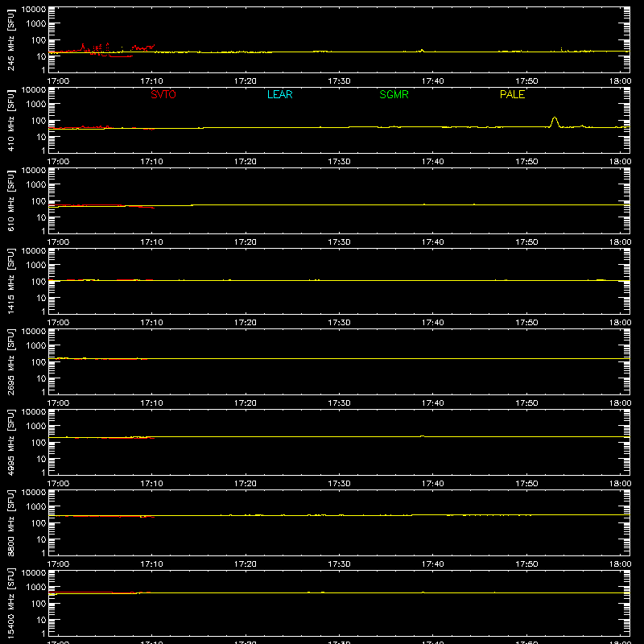This screenshot has height=644, width=644.
Task: Select the 15400 MHz [SFU] axis title
Action: point(10,603)
